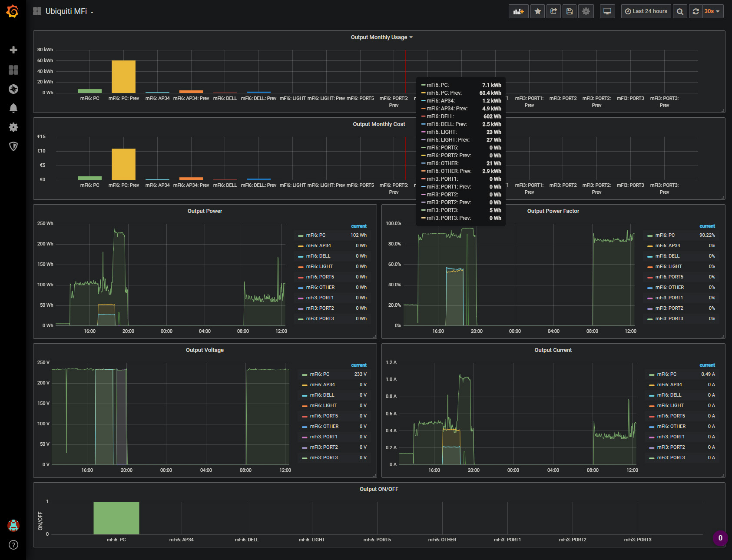Click the 90.22% value for mFi6: PC
The height and width of the screenshot is (560, 732).
pos(707,235)
